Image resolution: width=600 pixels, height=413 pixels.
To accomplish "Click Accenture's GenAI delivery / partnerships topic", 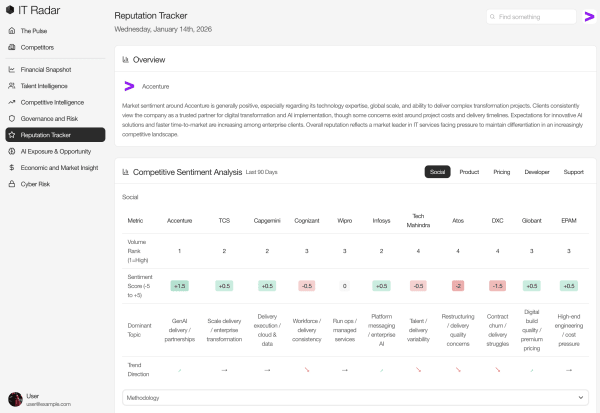I will tap(179, 330).
